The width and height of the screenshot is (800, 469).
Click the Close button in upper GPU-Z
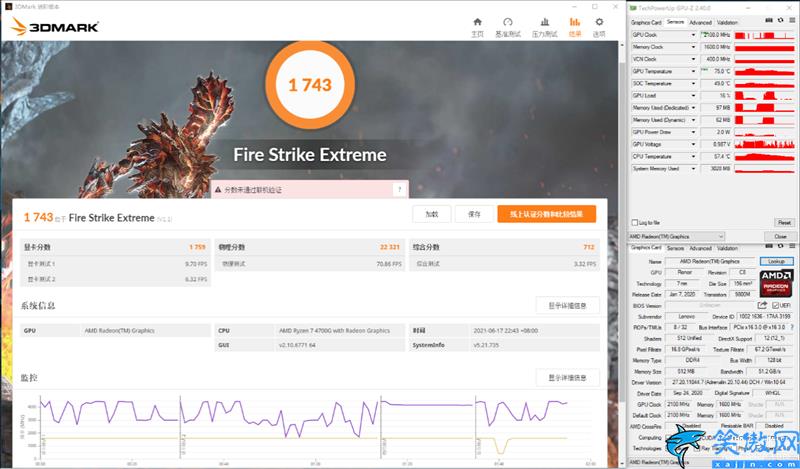(780, 237)
